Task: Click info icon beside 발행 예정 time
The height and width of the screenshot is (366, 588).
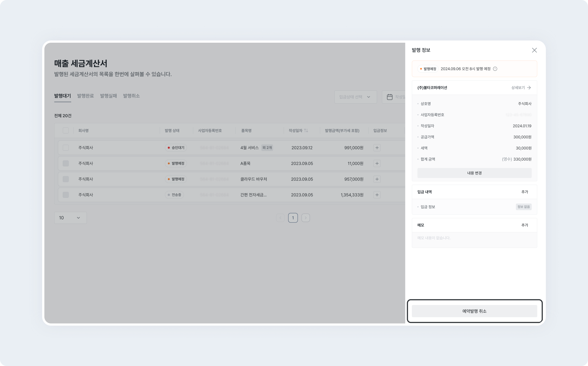Action: [495, 69]
